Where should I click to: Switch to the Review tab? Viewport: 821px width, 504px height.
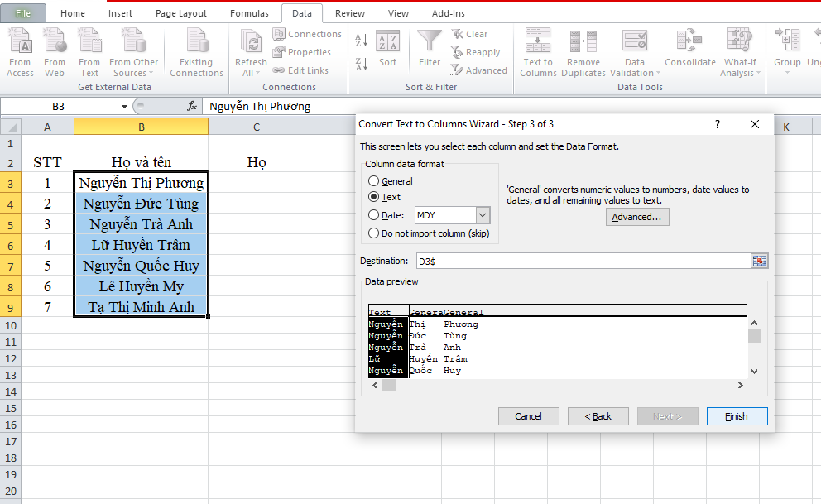coord(350,13)
